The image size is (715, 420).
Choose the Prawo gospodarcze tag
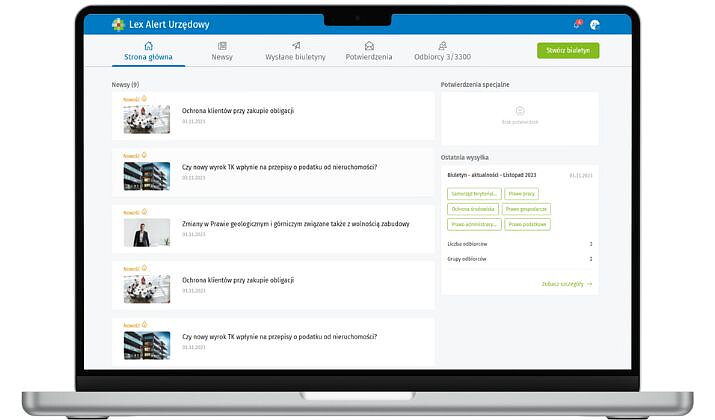click(x=528, y=209)
